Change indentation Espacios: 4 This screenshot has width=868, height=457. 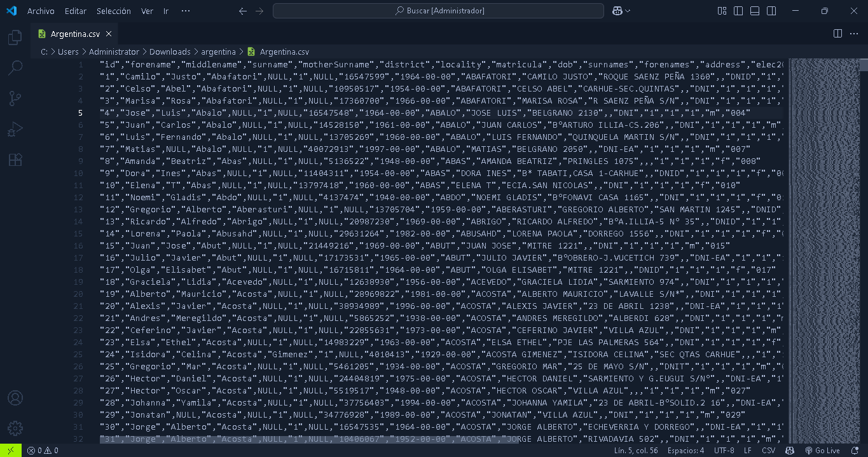[685, 451]
